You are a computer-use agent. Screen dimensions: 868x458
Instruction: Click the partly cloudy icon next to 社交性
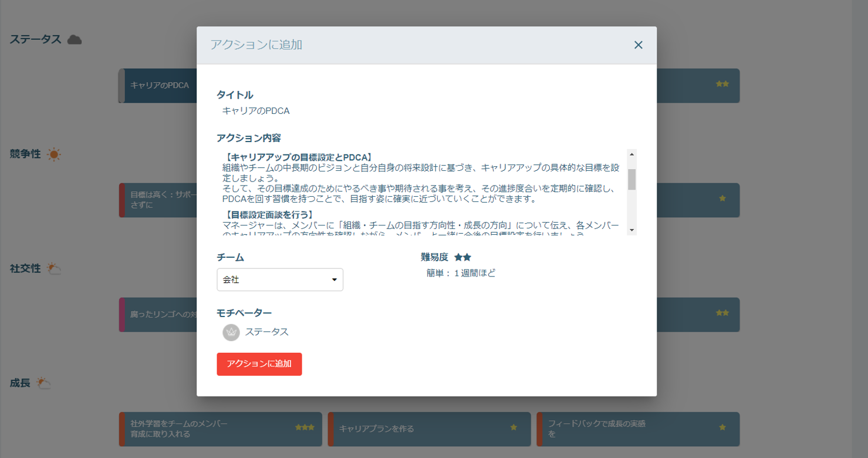pos(54,269)
